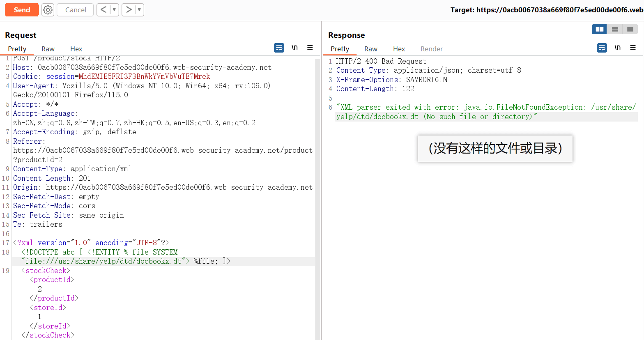This screenshot has width=644, height=340.
Task: Click the Target URL text
Action: [547, 10]
